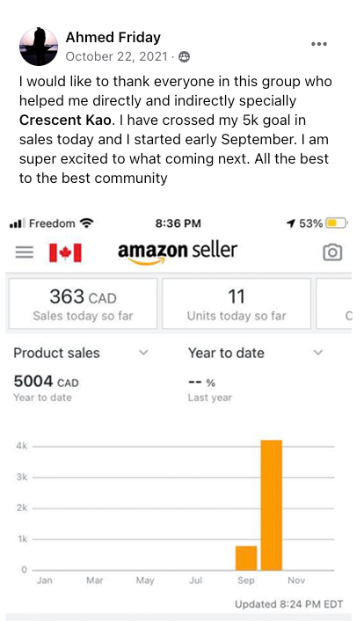Open the camera icon in header
The width and height of the screenshot is (364, 621).
[332, 252]
